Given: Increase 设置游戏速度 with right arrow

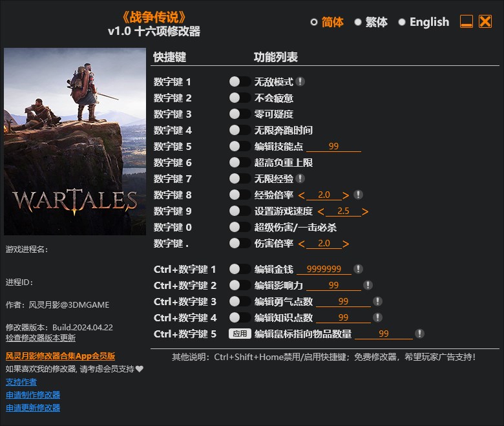Looking at the screenshot, I should coord(365,211).
